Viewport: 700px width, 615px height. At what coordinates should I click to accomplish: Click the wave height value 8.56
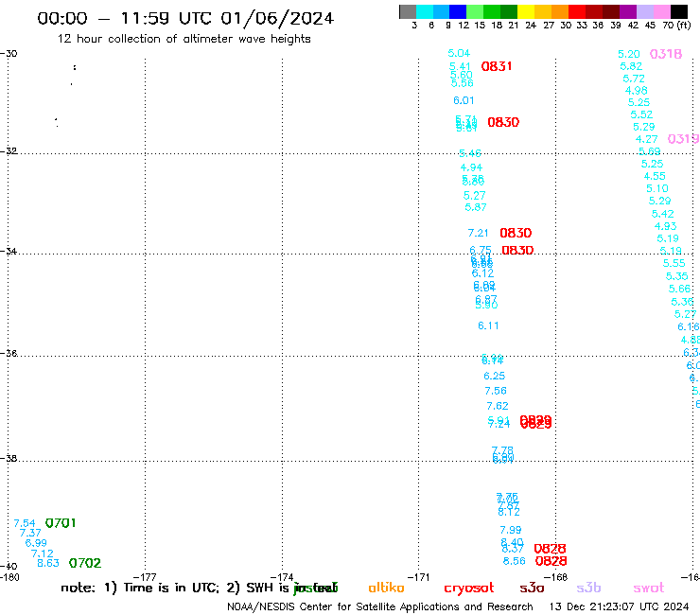(515, 561)
